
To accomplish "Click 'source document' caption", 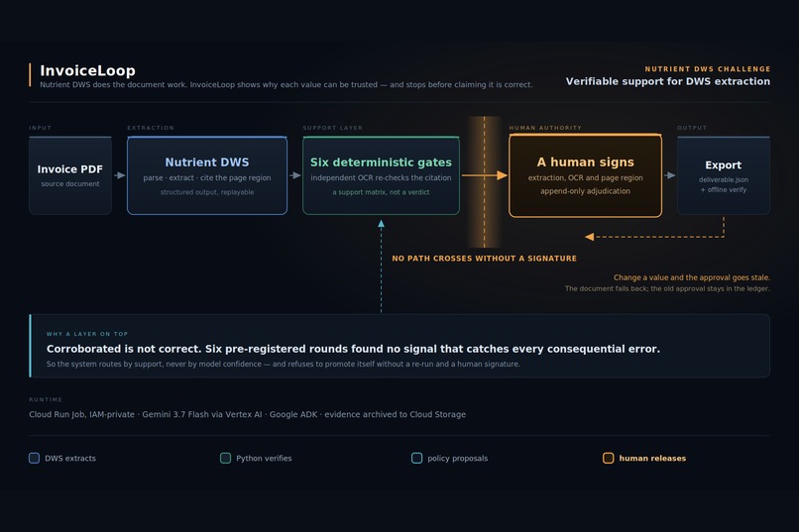I will coord(70,184).
